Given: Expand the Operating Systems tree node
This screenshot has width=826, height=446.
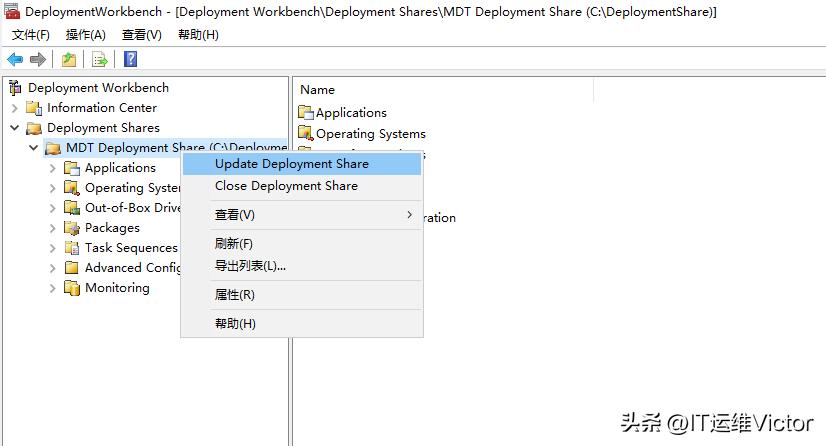Looking at the screenshot, I should (x=53, y=188).
